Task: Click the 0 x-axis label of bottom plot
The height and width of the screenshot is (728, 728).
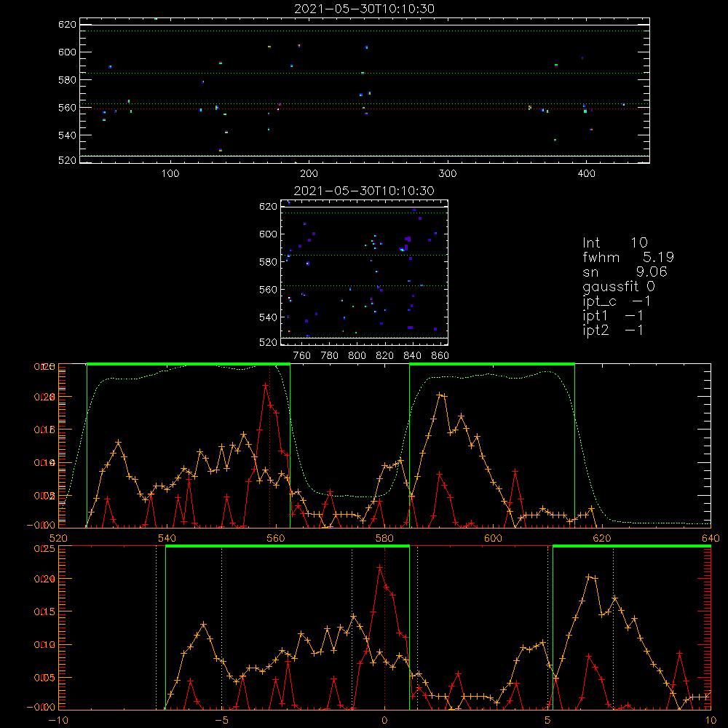Action: [384, 721]
